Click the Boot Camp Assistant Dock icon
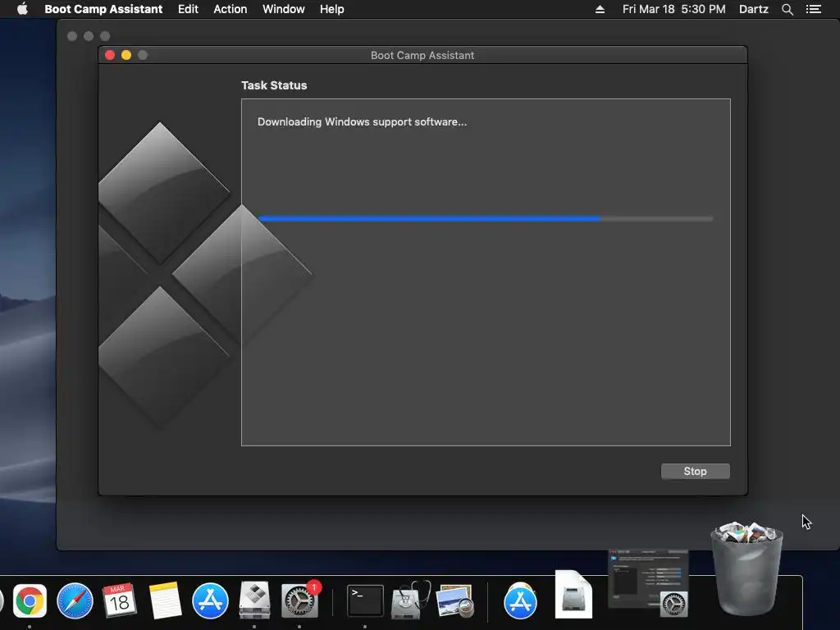Viewport: 840px width, 630px height. (254, 600)
